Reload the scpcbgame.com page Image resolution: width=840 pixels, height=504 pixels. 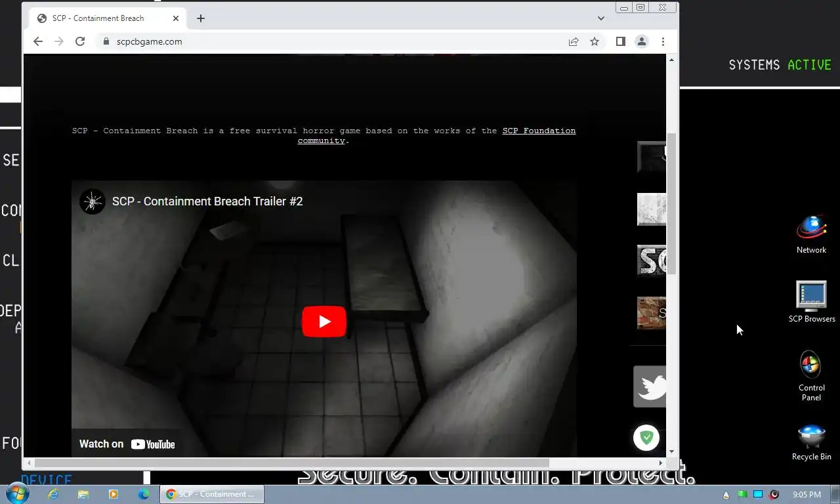tap(80, 41)
